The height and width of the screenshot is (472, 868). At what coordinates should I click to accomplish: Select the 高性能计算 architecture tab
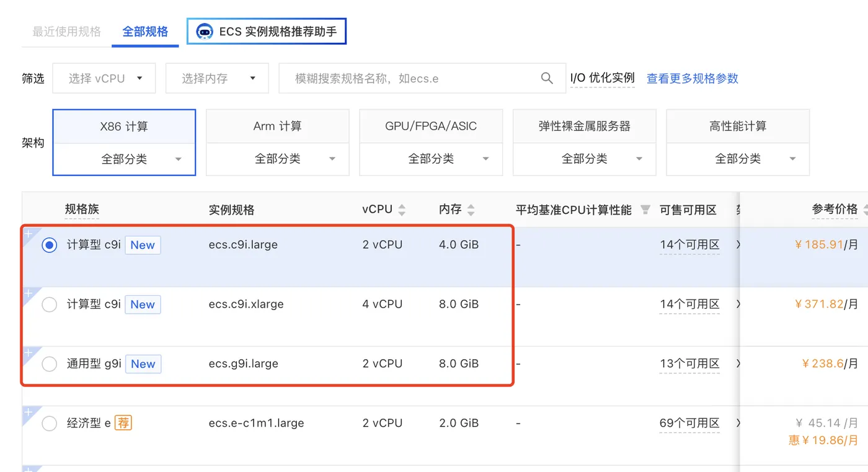click(738, 127)
